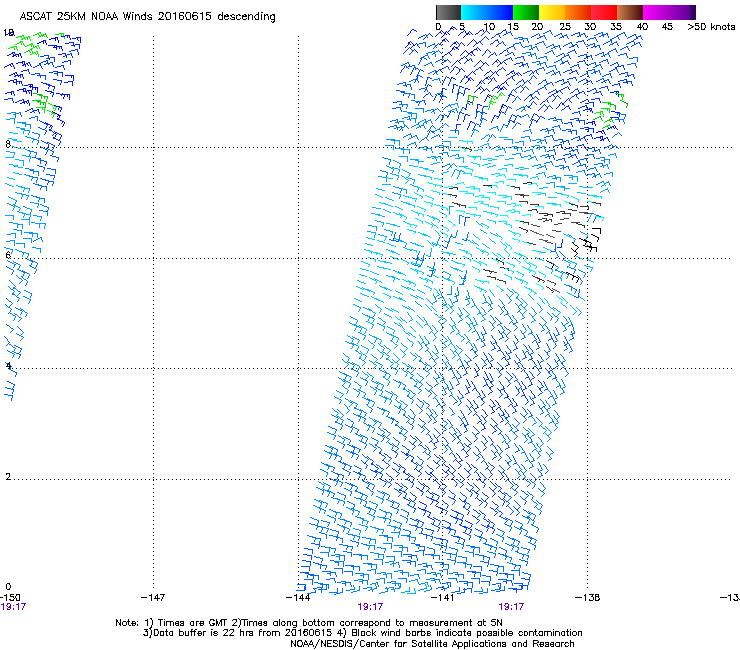Click the '20' color scale label
This screenshot has width=740, height=650.
click(537, 27)
